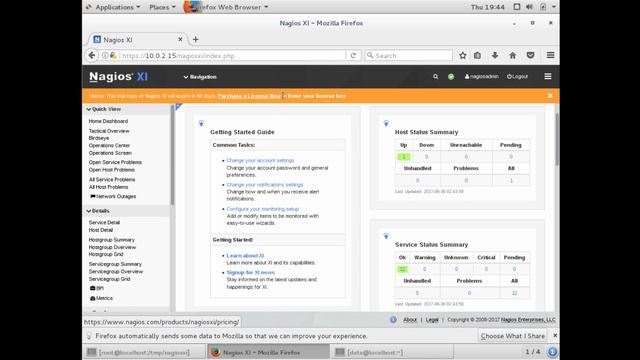
Task: Click Change your account settings link
Action: point(260,160)
